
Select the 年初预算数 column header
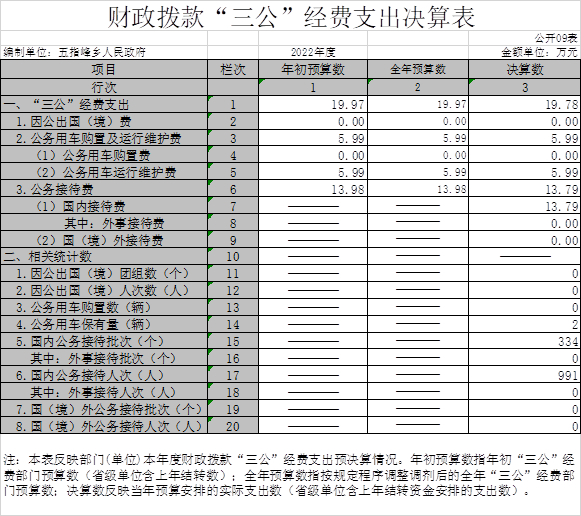click(313, 69)
